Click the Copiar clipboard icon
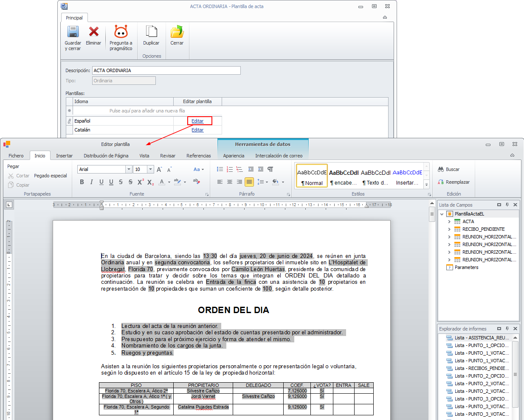Image resolution: width=524 pixels, height=420 pixels. [x=11, y=185]
